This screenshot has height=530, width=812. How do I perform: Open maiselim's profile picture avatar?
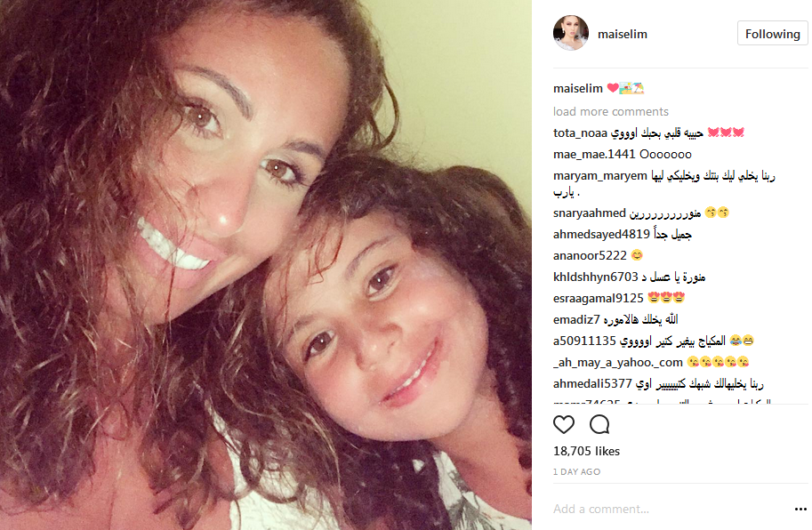pyautogui.click(x=571, y=33)
